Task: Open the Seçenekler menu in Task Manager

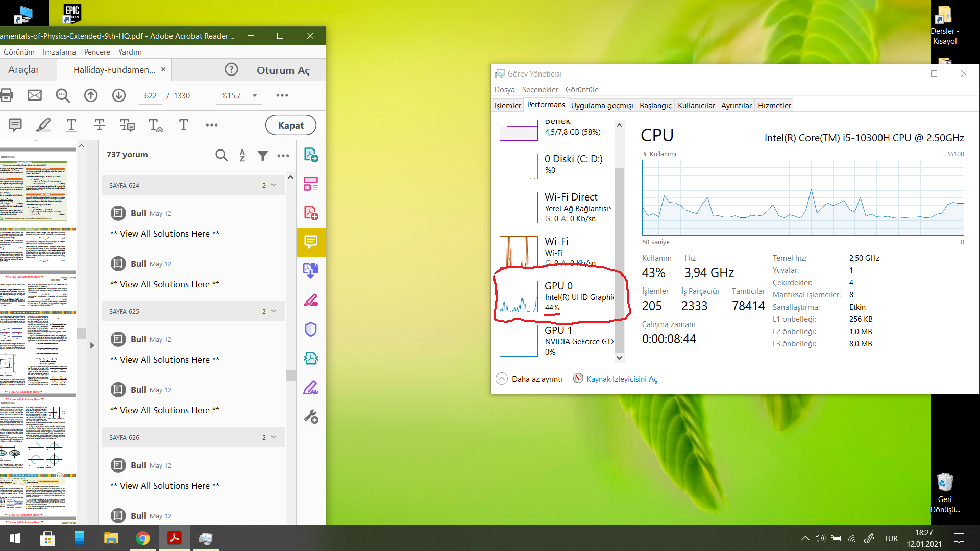Action: (540, 89)
